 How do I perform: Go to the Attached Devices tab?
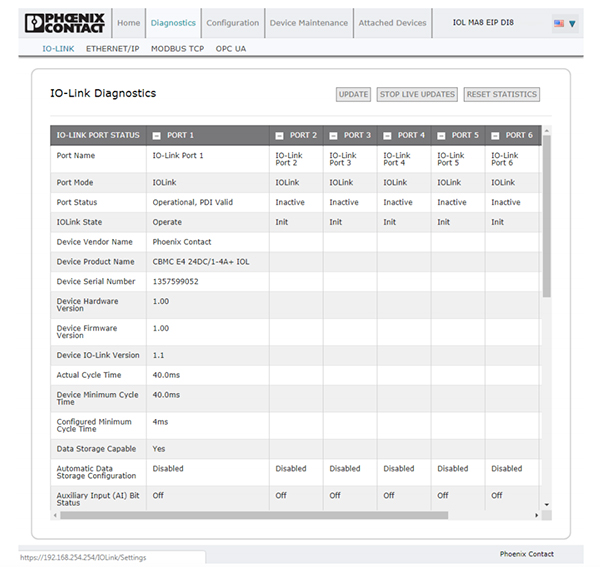click(x=389, y=23)
